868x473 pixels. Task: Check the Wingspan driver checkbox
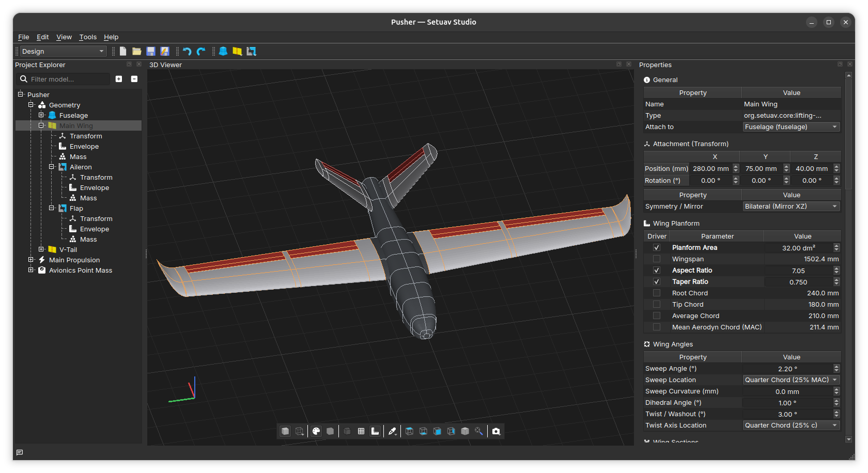pyautogui.click(x=657, y=259)
